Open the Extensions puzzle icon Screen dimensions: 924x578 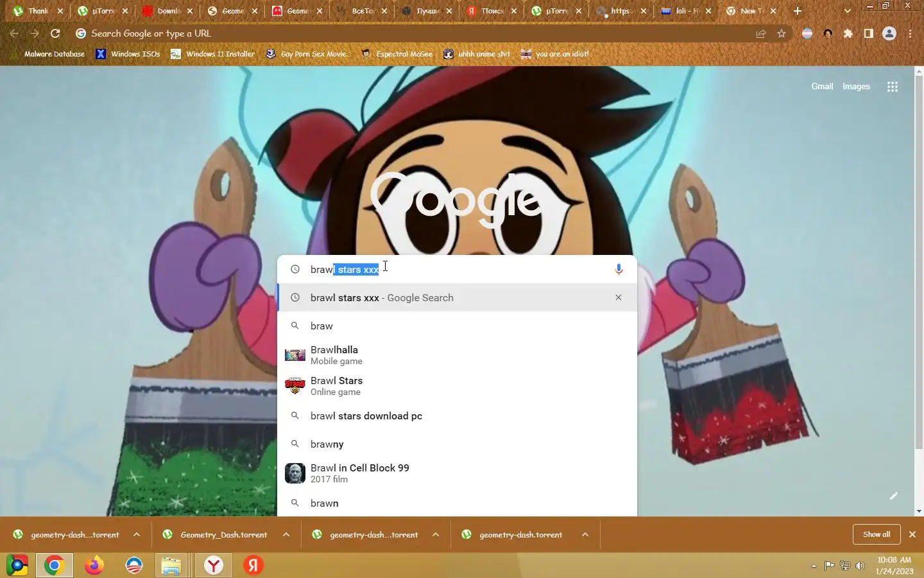click(848, 33)
